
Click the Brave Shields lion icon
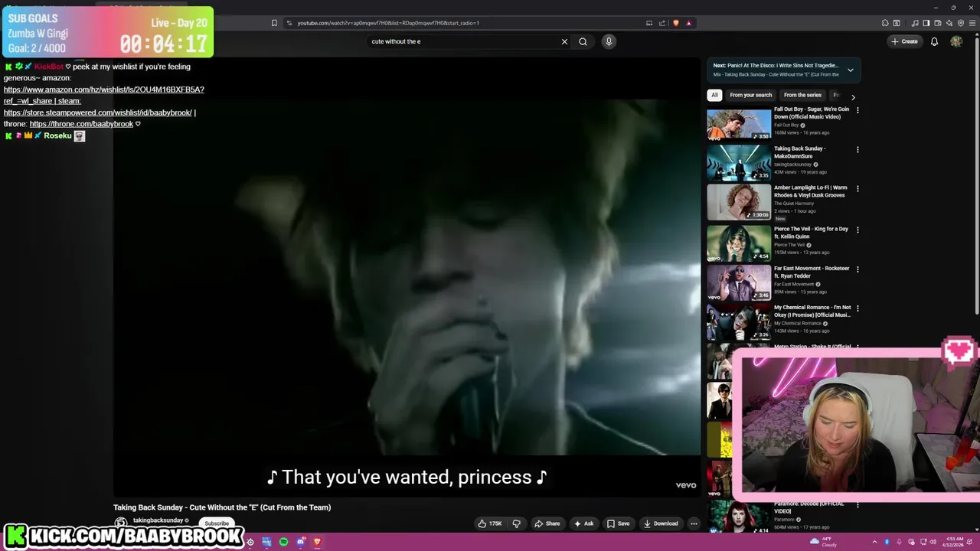pos(675,23)
